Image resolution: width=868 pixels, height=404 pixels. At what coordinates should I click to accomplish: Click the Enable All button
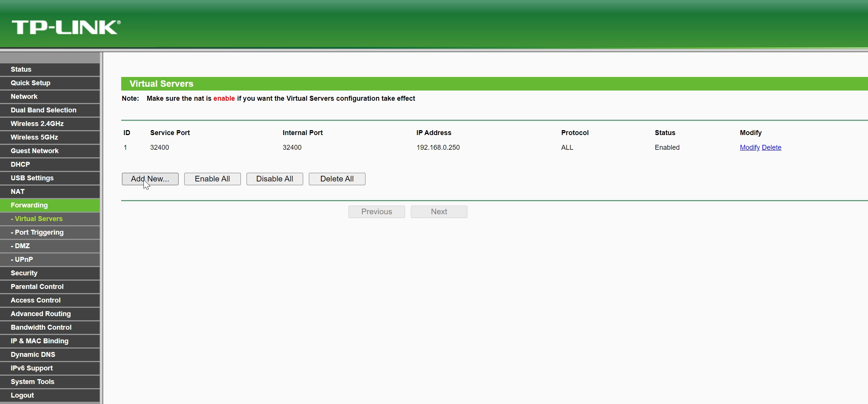[x=212, y=179]
